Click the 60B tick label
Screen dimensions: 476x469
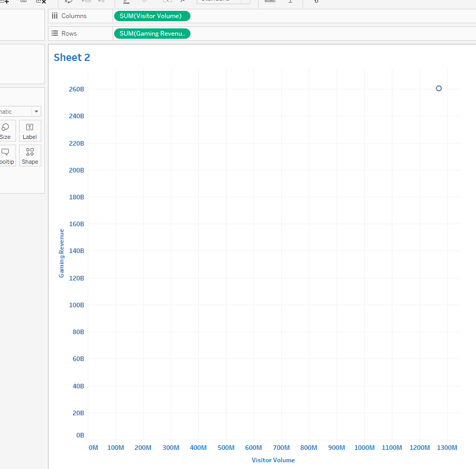78,359
